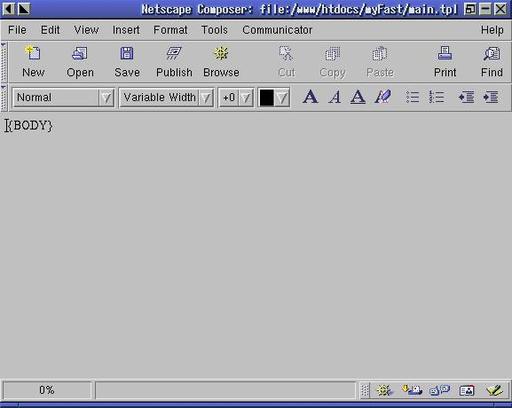Expand the Normal paragraph style dropdown

pyautogui.click(x=106, y=98)
